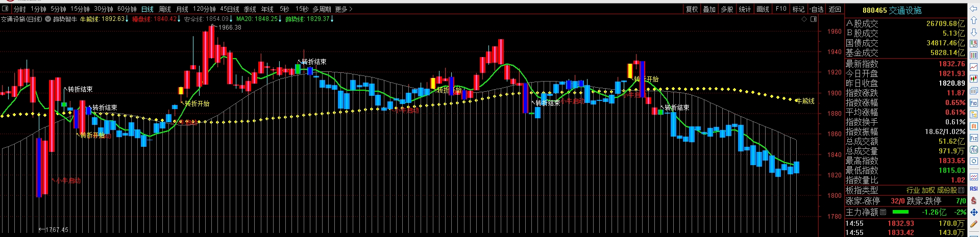The image size is (980, 237).
Task: Click the up arrow in right sidebar
Action: coord(973,20)
